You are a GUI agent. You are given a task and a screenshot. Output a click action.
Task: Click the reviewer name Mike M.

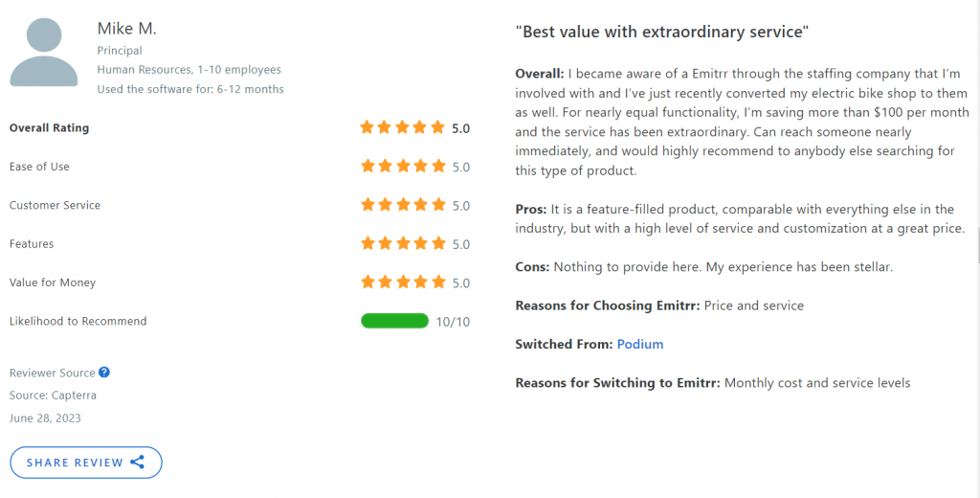click(127, 28)
